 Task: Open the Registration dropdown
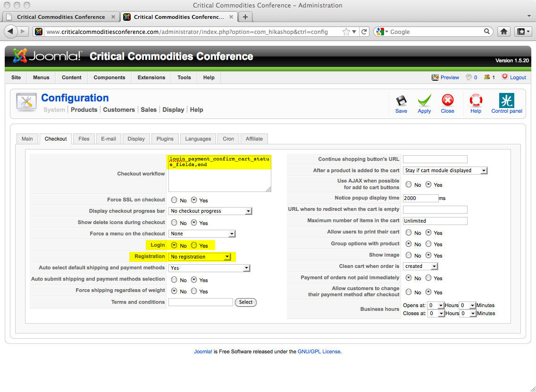(200, 257)
